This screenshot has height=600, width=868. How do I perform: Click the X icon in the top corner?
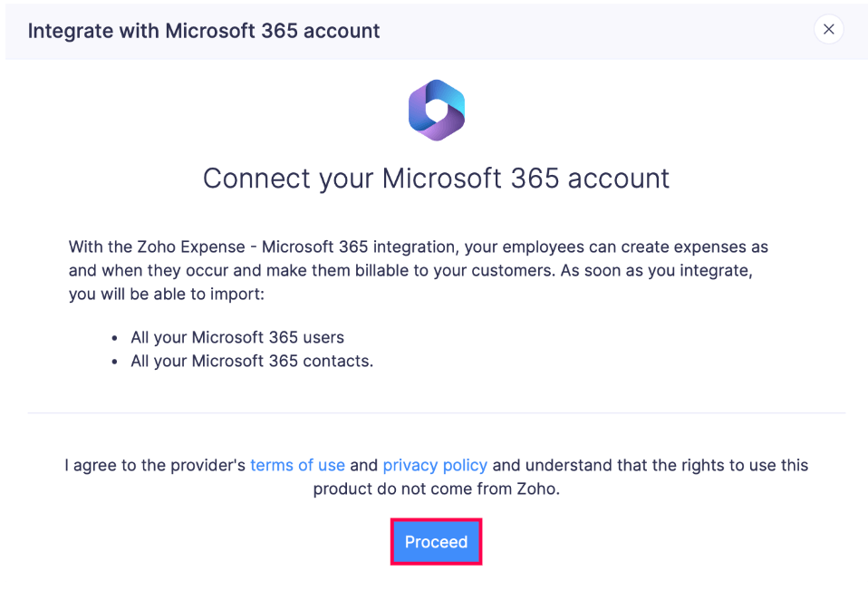(x=828, y=29)
